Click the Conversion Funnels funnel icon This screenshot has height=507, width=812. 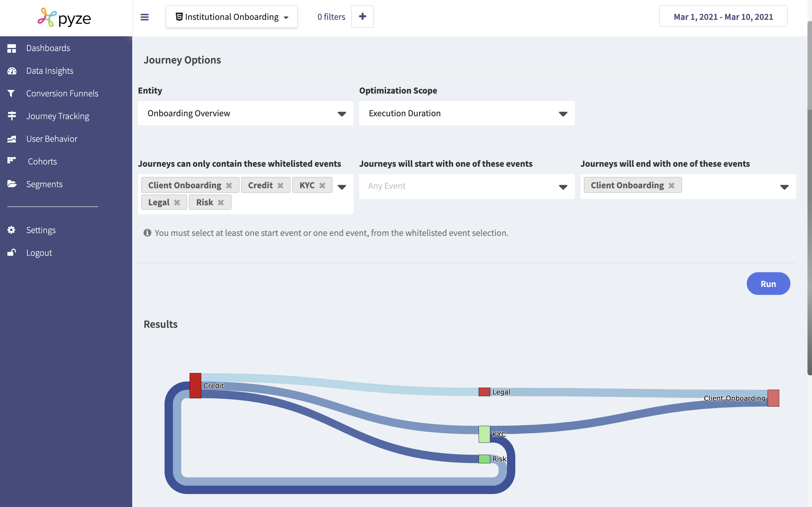11,93
